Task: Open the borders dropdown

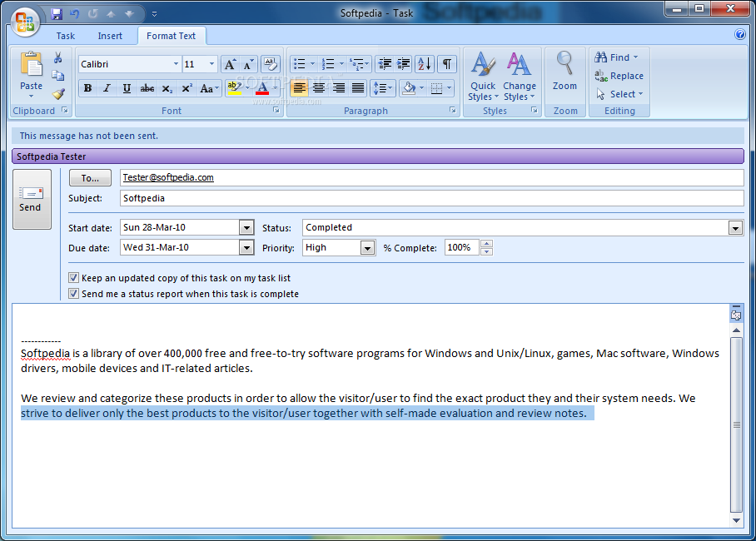Action: (x=449, y=88)
